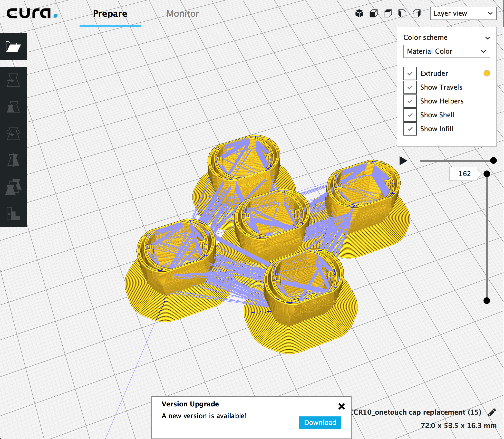Click the Download button
504x439 pixels.
(320, 423)
